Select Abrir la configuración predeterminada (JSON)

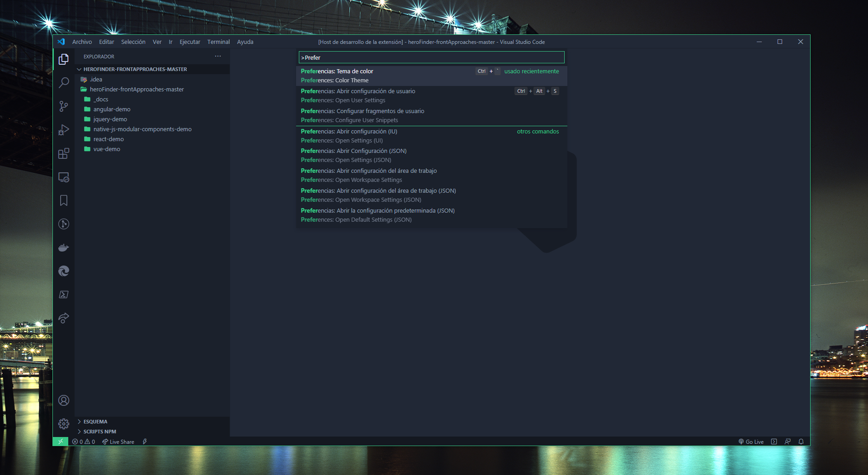[431, 215]
